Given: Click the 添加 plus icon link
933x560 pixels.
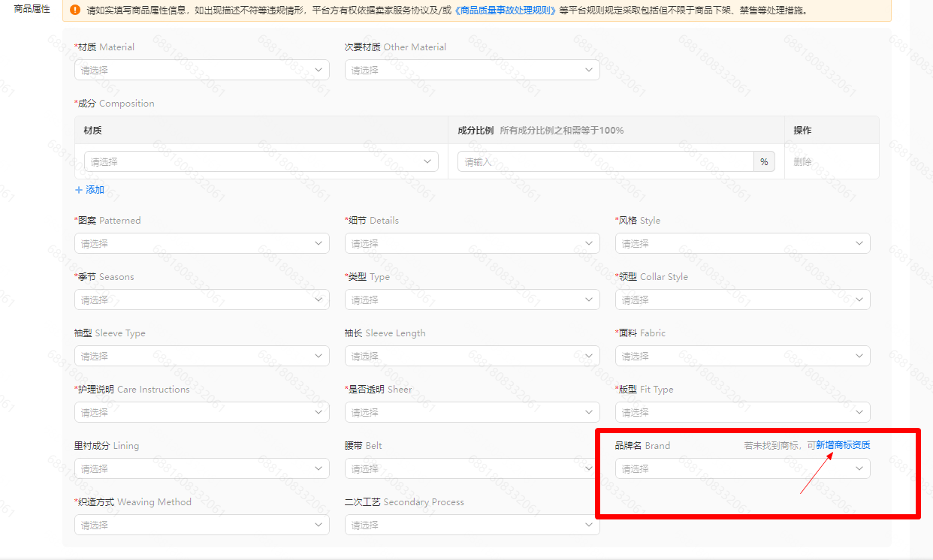Looking at the screenshot, I should click(89, 190).
